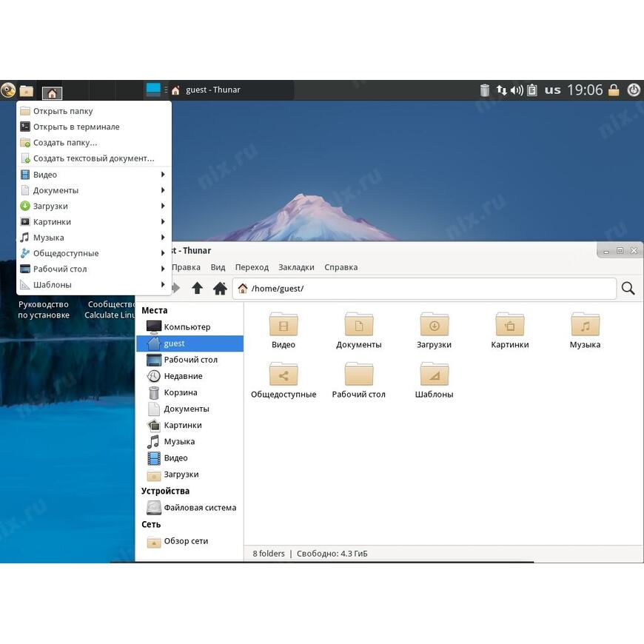This screenshot has height=644, width=644.
Task: Select Создать папку... in popup menu
Action: pos(65,143)
